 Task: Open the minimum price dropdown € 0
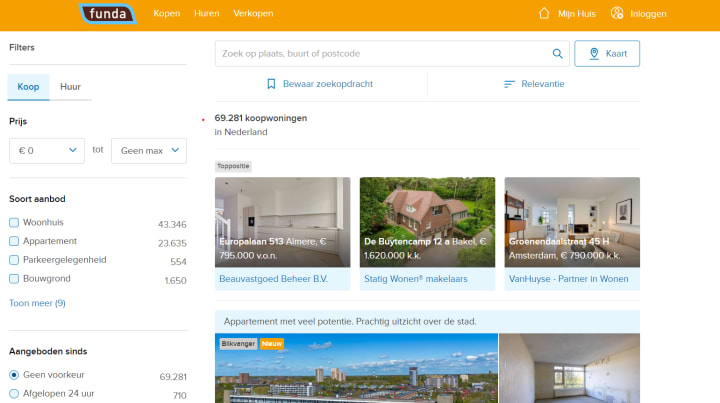47,151
